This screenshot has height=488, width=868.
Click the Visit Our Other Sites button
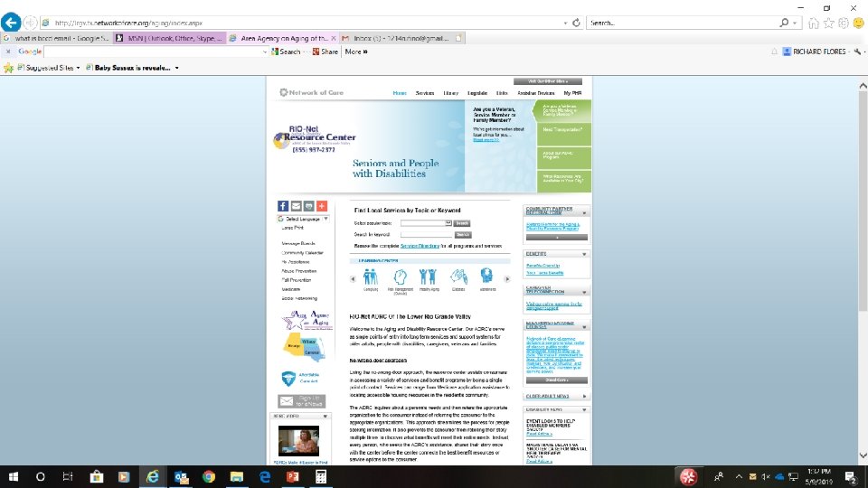click(x=548, y=81)
